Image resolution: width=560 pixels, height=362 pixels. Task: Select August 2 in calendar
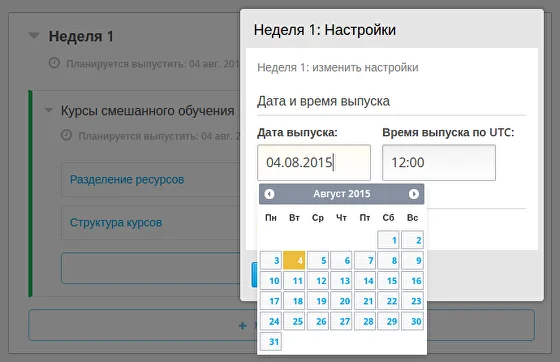tap(412, 240)
